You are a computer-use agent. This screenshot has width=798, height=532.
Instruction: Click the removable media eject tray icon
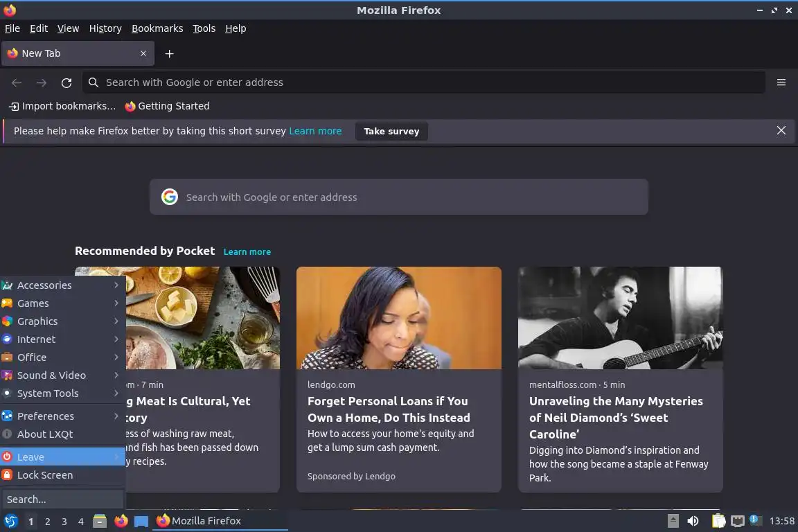(673, 521)
